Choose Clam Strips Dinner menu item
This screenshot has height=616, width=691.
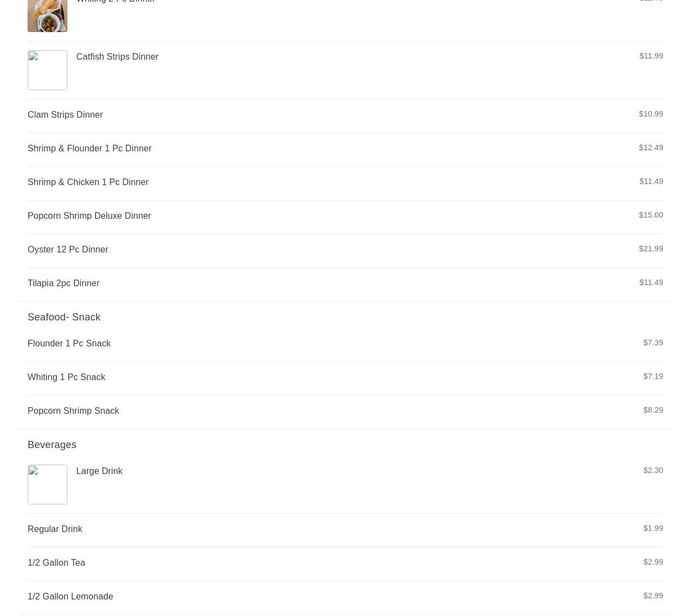[x=345, y=116]
